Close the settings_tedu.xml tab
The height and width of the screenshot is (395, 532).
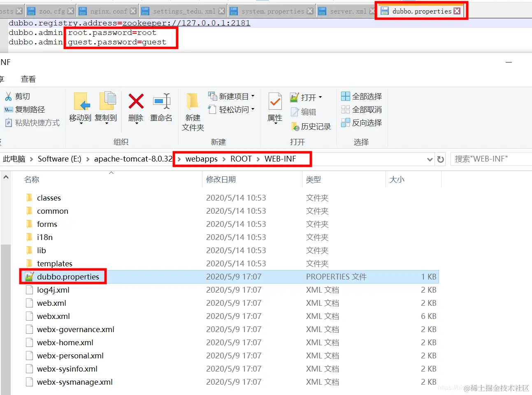tap(221, 11)
